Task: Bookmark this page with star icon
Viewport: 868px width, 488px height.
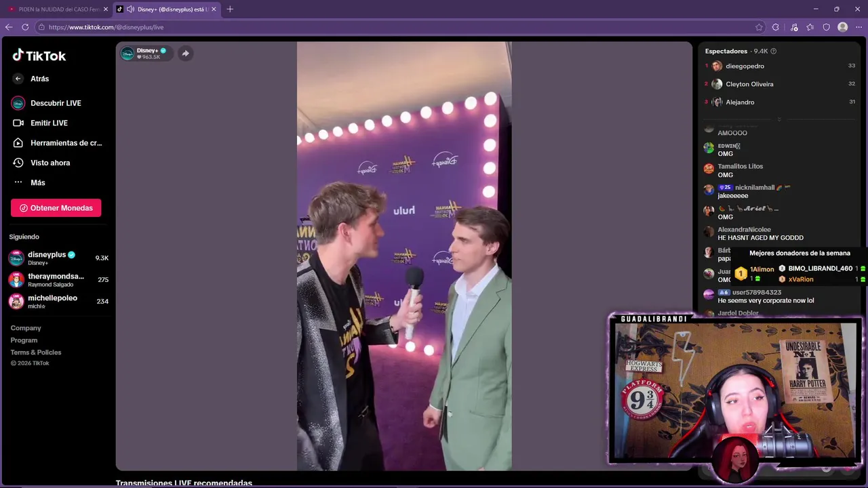Action: pyautogui.click(x=759, y=27)
